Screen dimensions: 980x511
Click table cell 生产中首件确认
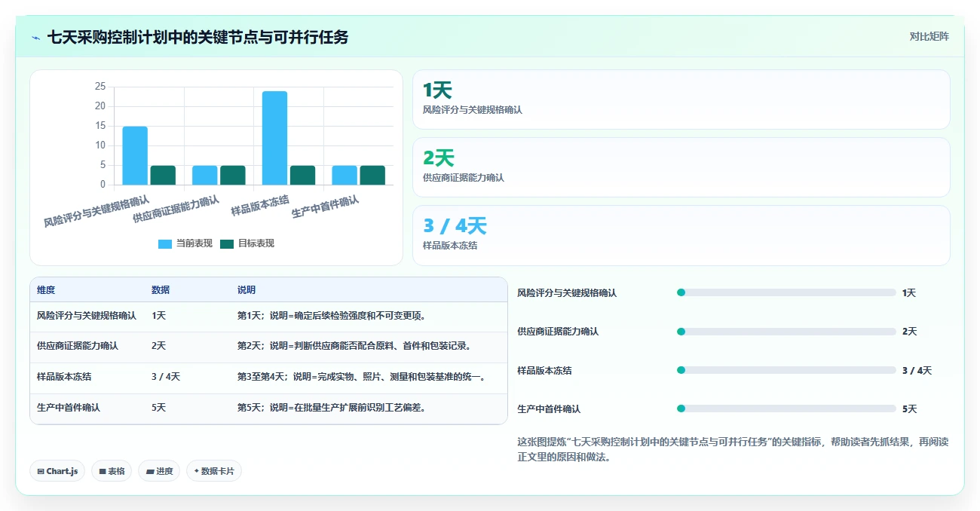(x=69, y=407)
